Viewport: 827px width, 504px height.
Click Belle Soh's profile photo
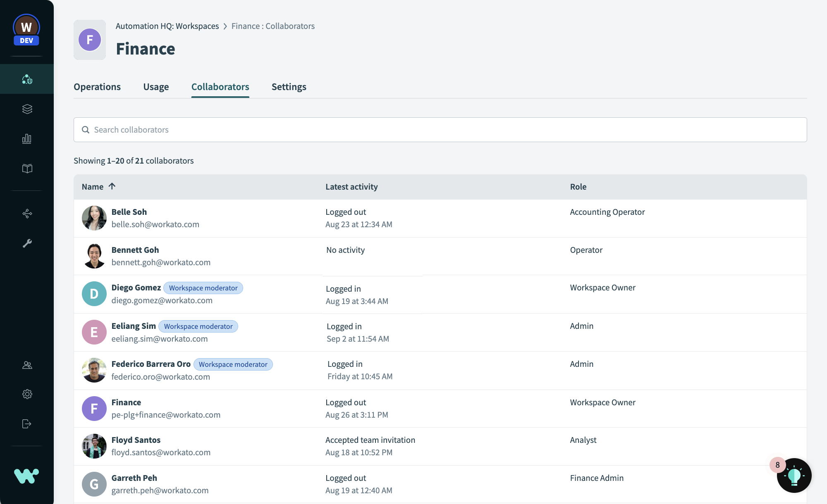pyautogui.click(x=94, y=218)
